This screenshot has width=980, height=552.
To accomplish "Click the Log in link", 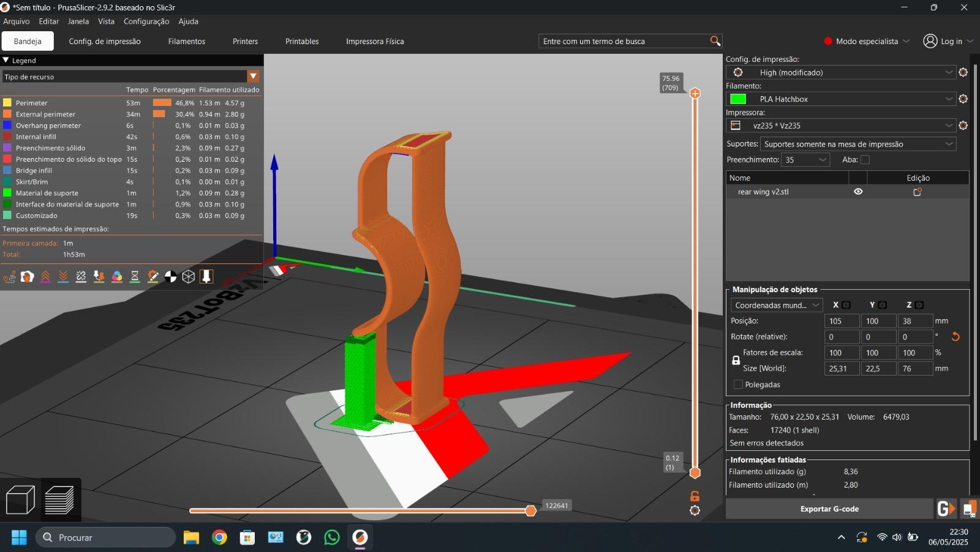I will tap(949, 41).
